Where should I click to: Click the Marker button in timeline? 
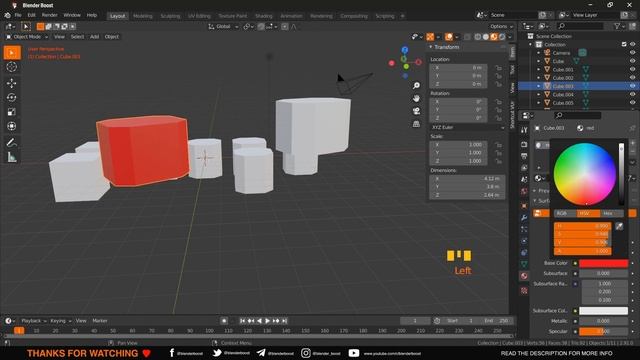point(100,321)
